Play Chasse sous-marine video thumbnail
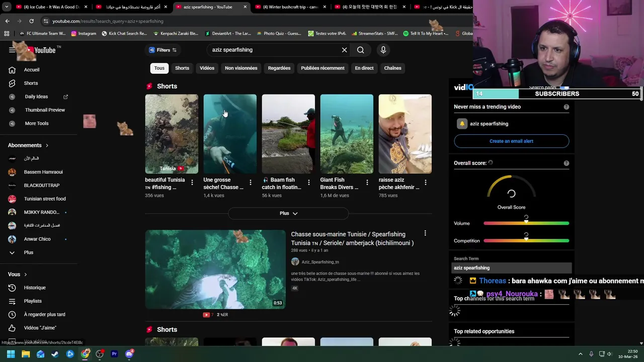The width and height of the screenshot is (644, 362). (215, 269)
